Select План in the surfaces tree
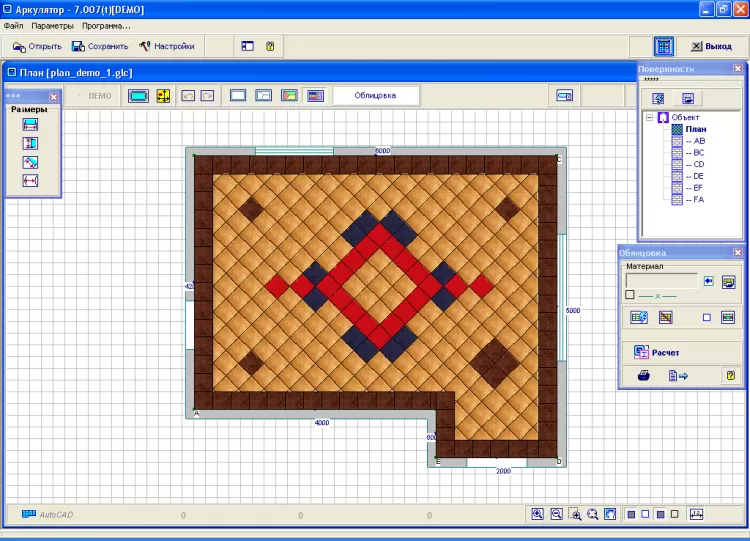Image resolution: width=750 pixels, height=541 pixels. tap(696, 129)
